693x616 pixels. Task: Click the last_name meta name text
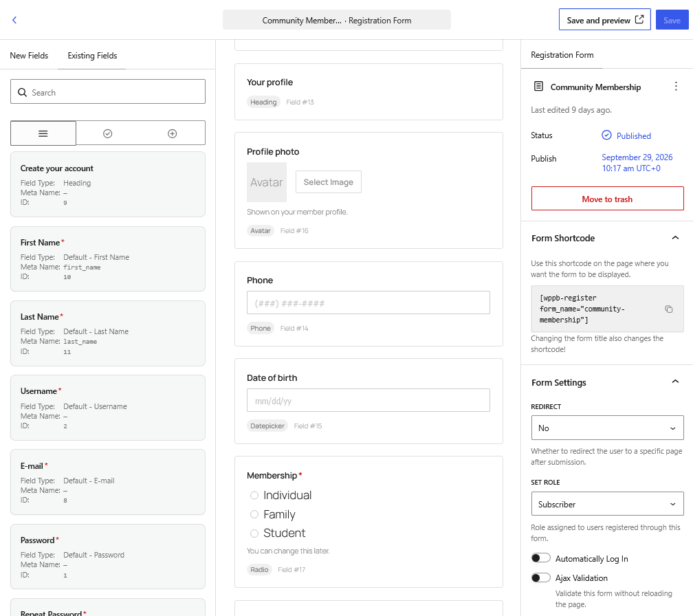point(80,342)
